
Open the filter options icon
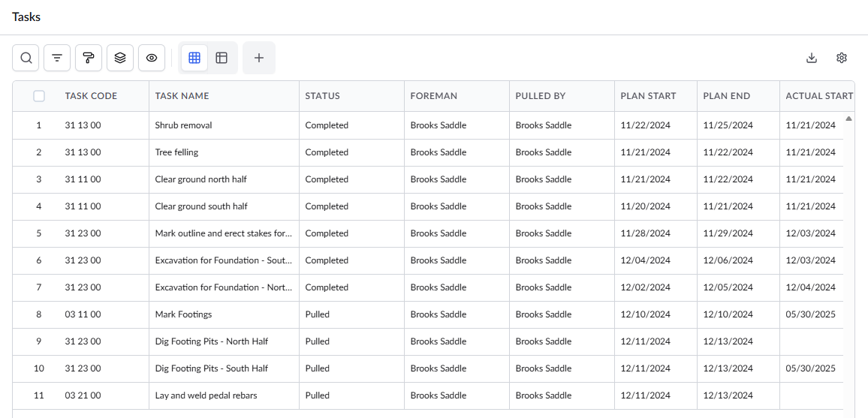click(57, 58)
